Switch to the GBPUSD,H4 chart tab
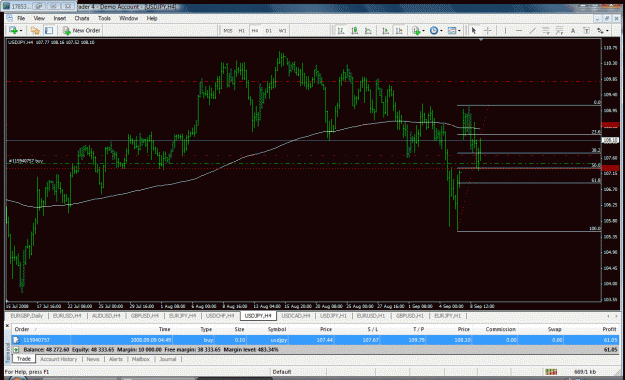This screenshot has width=625, height=380. (x=145, y=316)
